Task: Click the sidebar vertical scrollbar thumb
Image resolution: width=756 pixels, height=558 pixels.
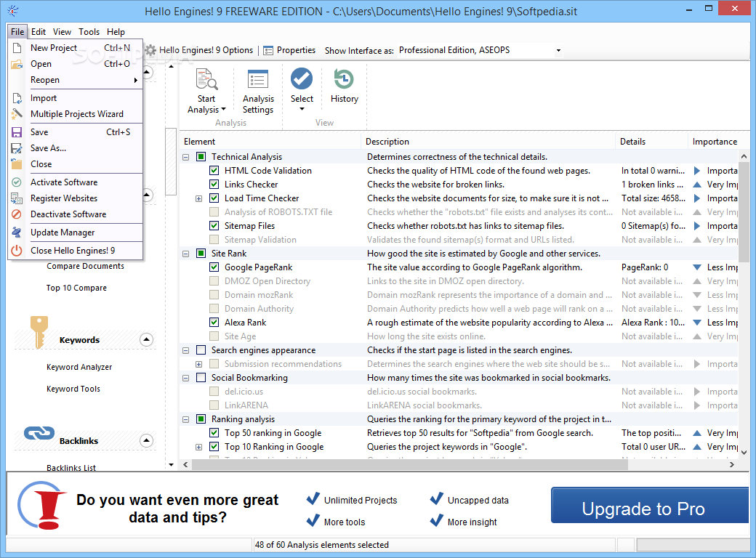Action: coord(171,161)
